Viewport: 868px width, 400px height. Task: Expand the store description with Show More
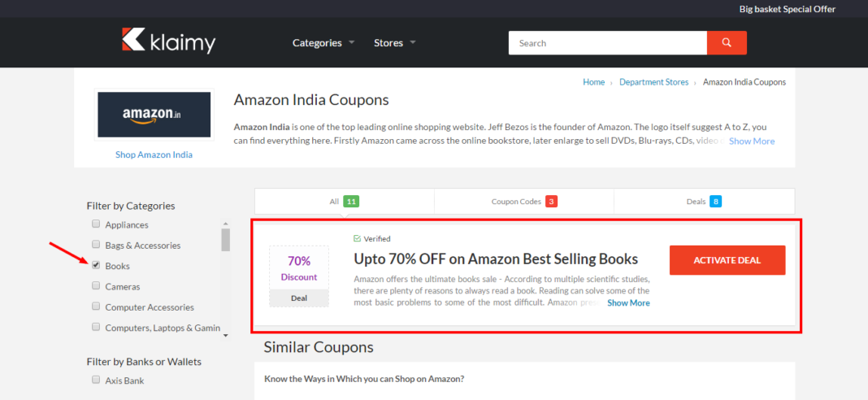tap(752, 141)
